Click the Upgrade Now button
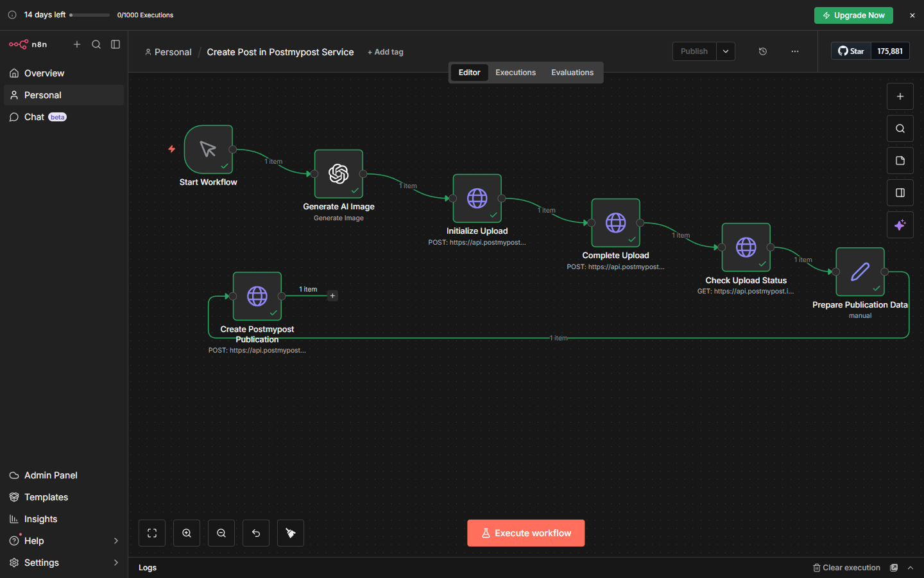The width and height of the screenshot is (924, 578). [853, 15]
